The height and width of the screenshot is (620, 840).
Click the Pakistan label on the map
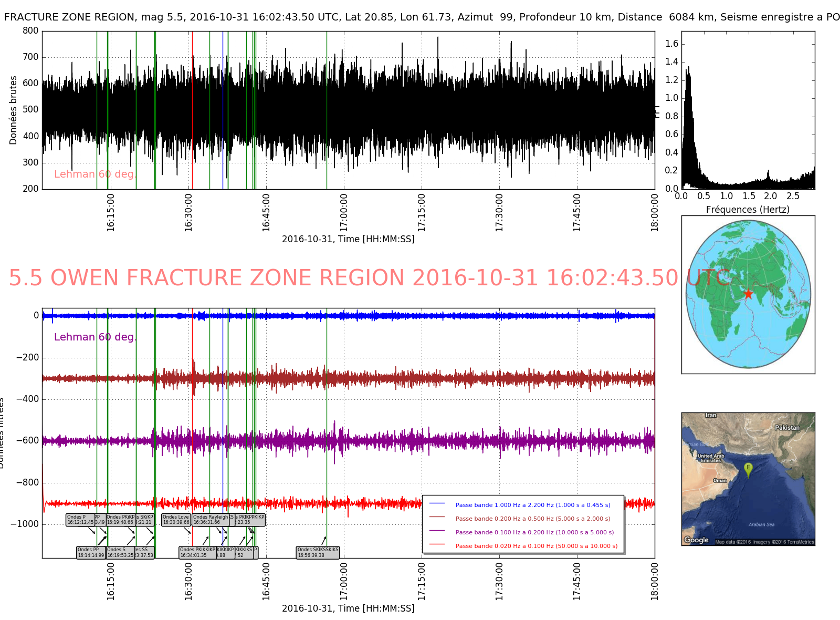point(787,428)
